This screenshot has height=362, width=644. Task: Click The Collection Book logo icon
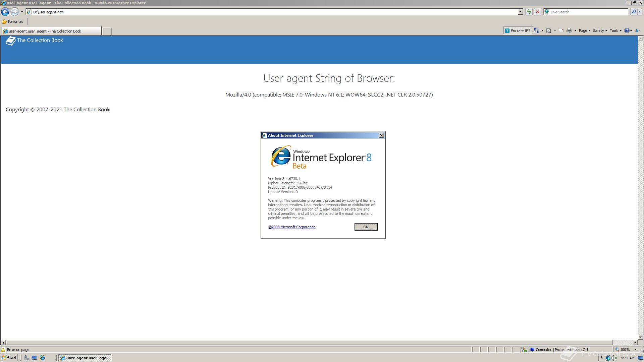tap(10, 41)
